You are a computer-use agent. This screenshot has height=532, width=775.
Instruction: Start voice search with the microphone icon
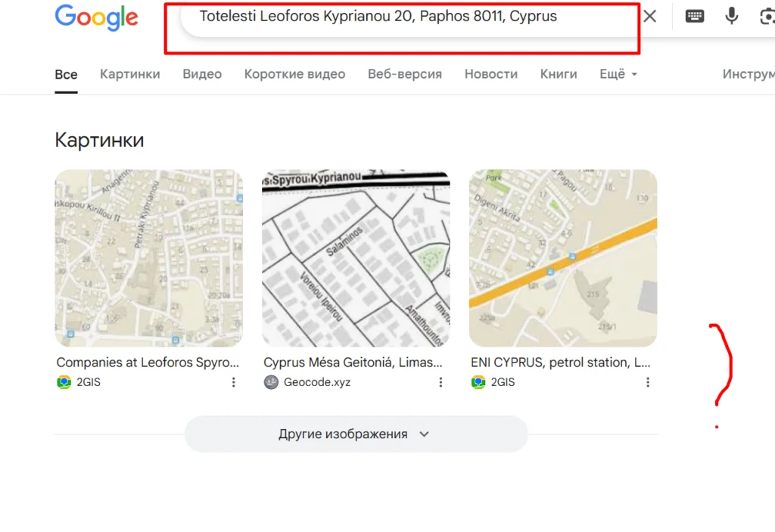click(x=732, y=17)
